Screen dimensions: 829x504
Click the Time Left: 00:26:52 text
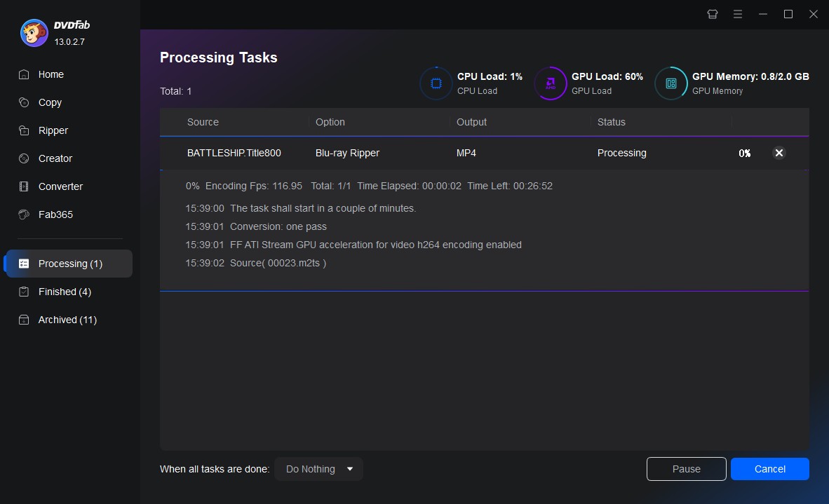pos(510,186)
